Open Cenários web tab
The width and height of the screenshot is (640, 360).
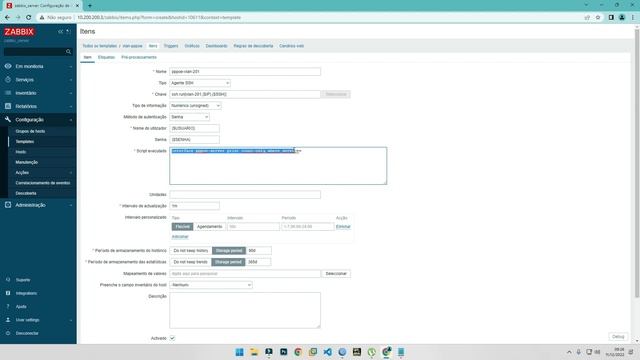[291, 46]
